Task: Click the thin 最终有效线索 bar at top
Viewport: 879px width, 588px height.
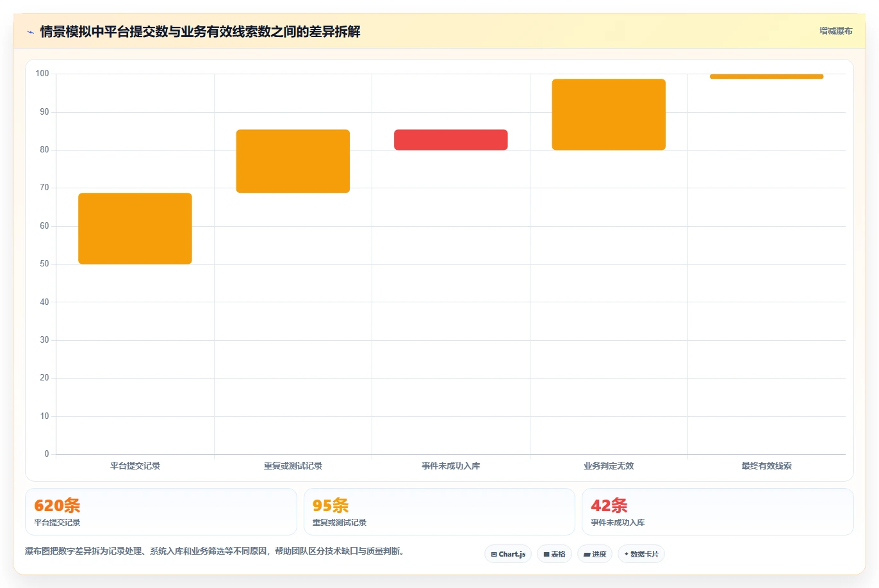Action: tap(766, 76)
